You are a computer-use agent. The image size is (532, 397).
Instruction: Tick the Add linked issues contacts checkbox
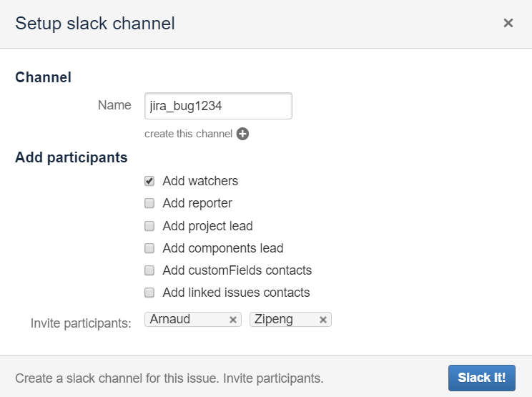tap(149, 293)
